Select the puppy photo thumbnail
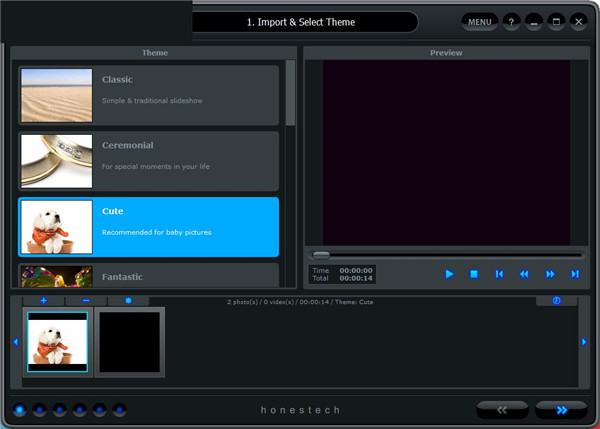 57,341
